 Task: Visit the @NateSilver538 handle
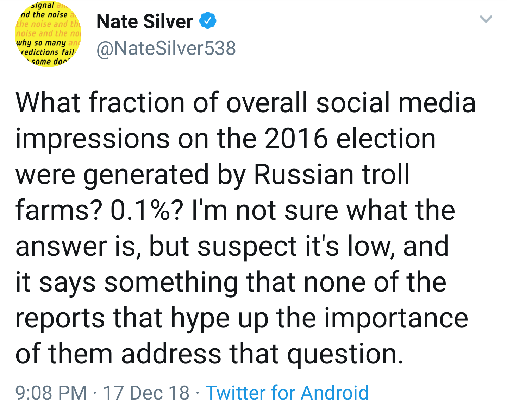[x=166, y=48]
